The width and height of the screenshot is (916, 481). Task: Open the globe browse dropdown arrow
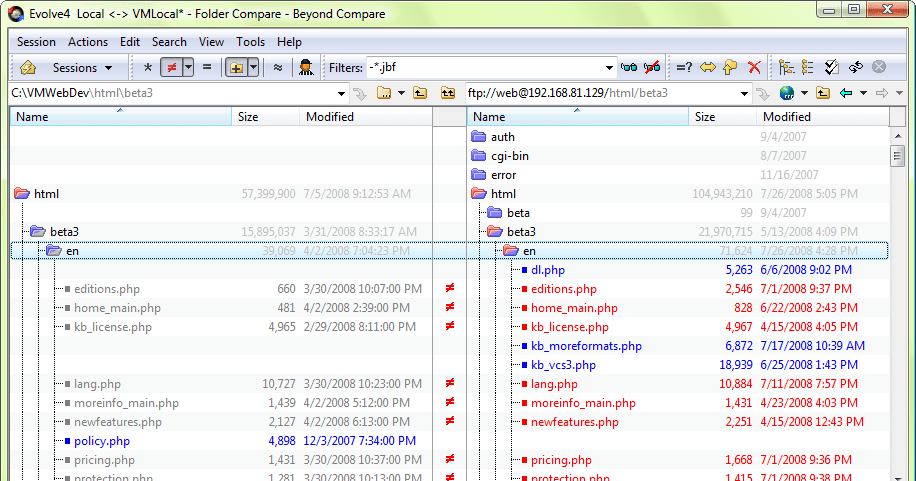[804, 94]
